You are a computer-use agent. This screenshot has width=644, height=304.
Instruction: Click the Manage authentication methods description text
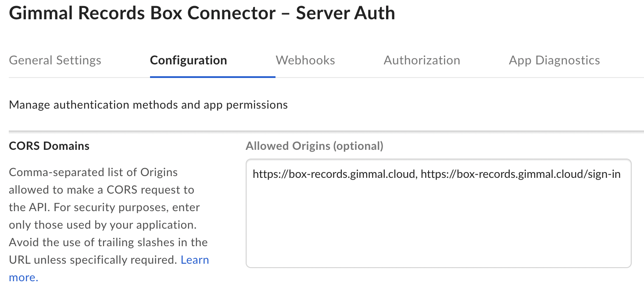coord(148,105)
